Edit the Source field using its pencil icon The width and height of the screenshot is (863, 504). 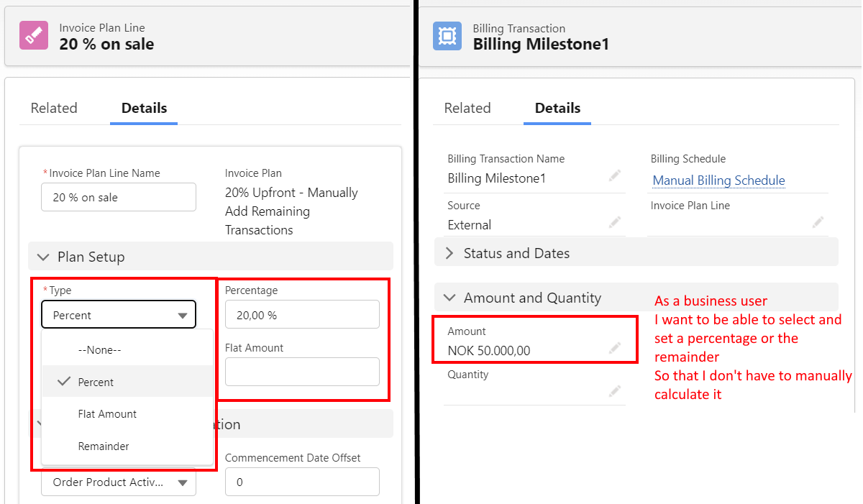click(x=615, y=222)
